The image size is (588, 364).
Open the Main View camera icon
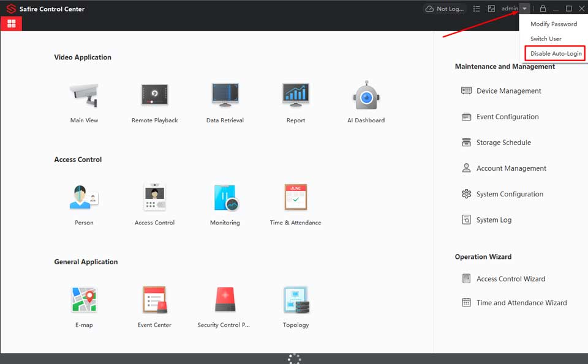tap(84, 96)
